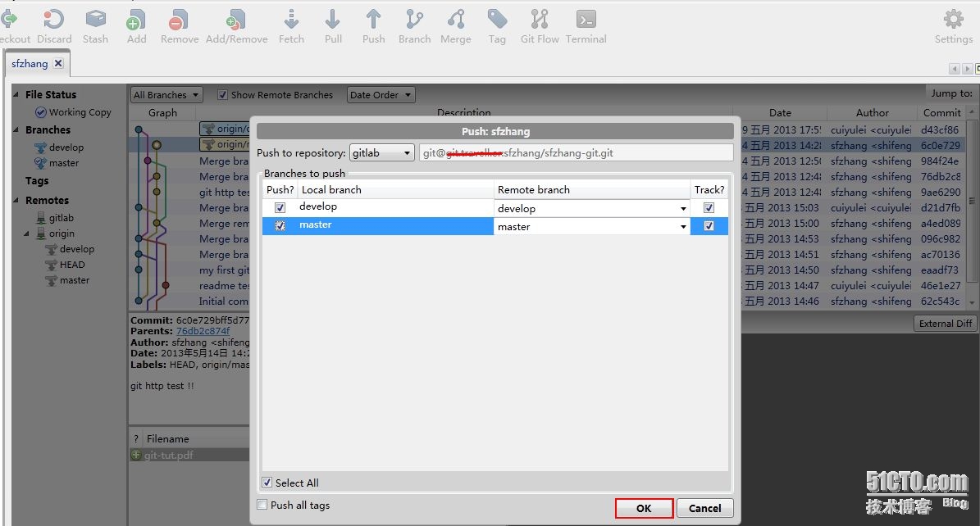The image size is (980, 526).
Task: Select develop in the Local branch column
Action: pos(318,206)
